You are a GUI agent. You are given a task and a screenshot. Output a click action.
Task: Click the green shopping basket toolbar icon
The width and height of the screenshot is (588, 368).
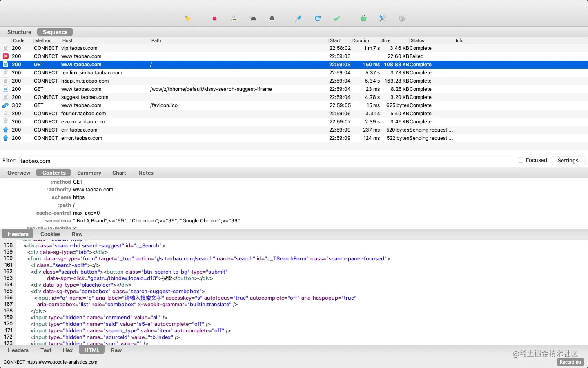tap(363, 18)
